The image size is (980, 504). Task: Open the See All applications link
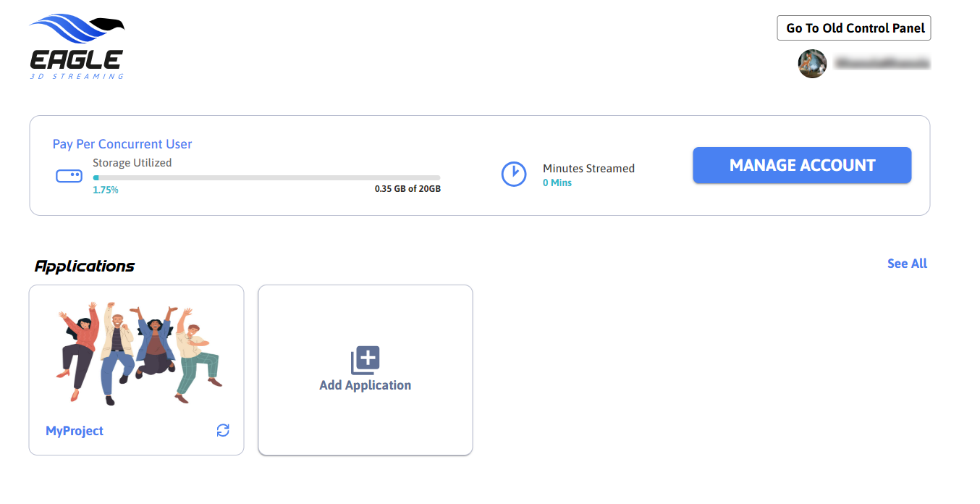(x=907, y=264)
